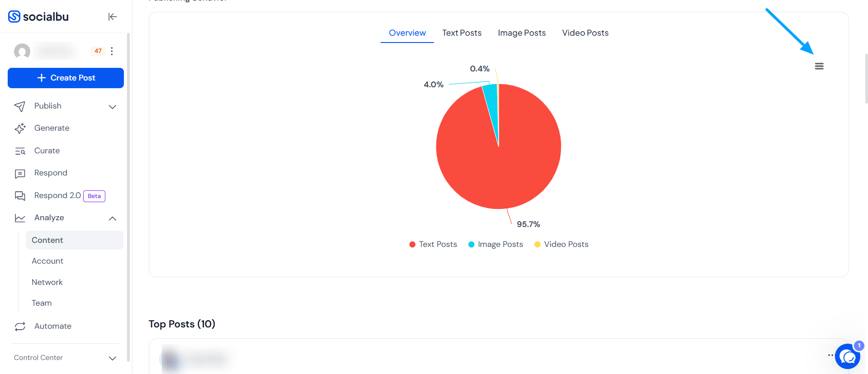Switch to the Image Posts tab

pyautogui.click(x=522, y=33)
